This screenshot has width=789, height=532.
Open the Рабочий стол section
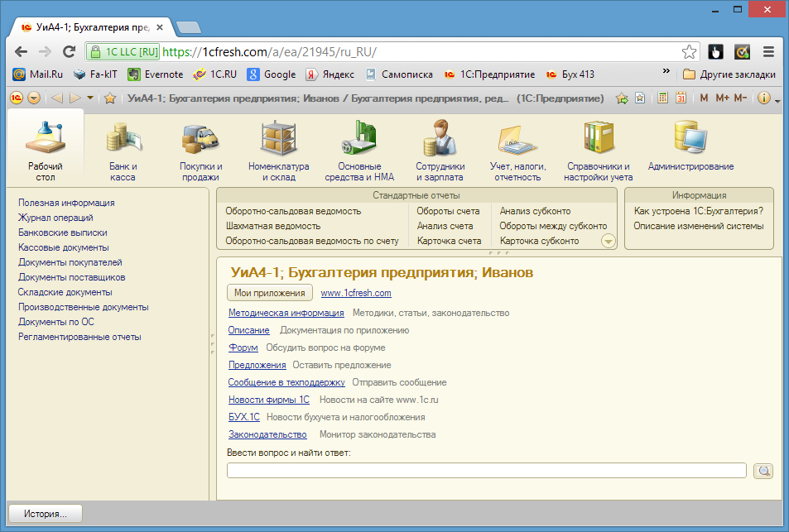click(x=46, y=150)
